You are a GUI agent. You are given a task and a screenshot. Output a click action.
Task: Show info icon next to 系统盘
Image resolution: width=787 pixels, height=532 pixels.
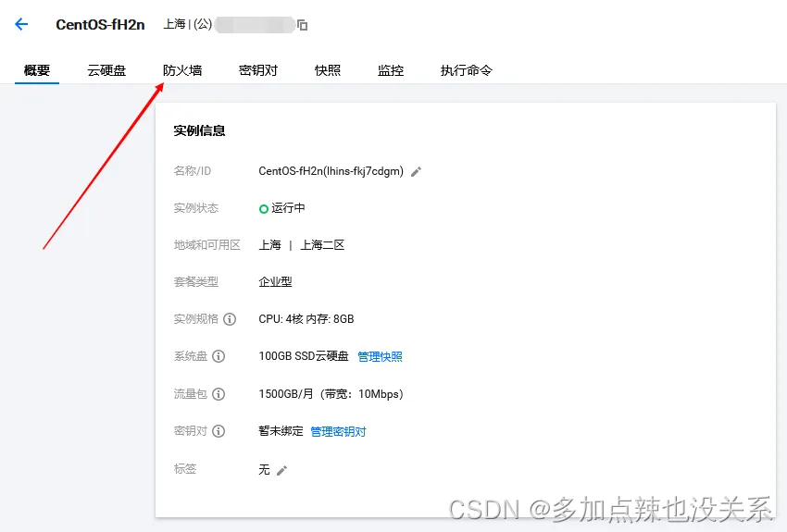click(219, 356)
